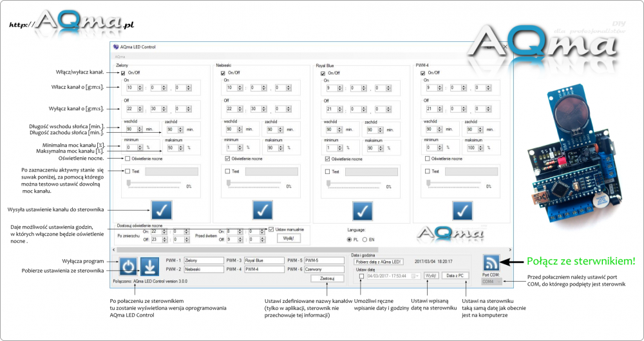Send Niebieski channel settings with checkmark button

click(262, 211)
